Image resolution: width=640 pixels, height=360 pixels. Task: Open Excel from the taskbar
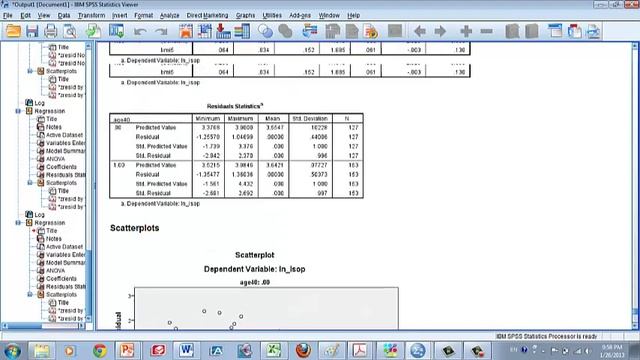pos(273,351)
